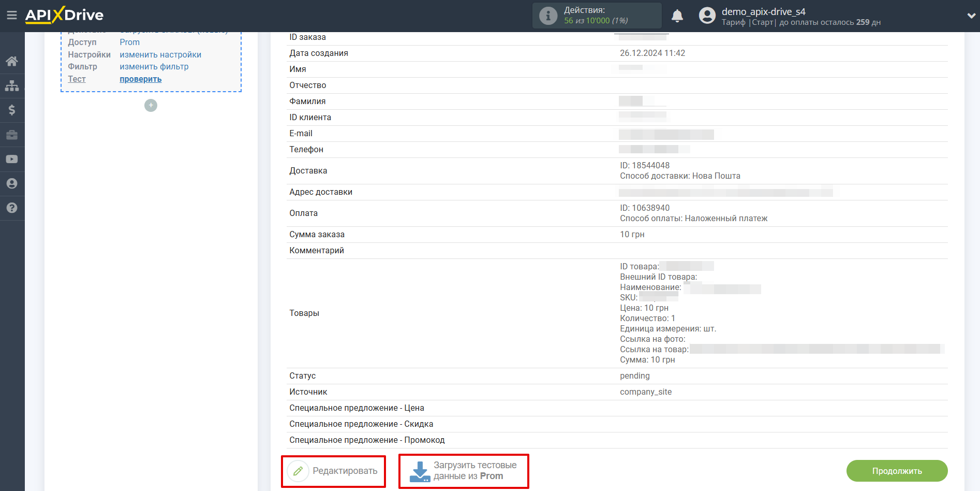The height and width of the screenshot is (491, 980).
Task: Click the download icon for test data
Action: (420, 471)
